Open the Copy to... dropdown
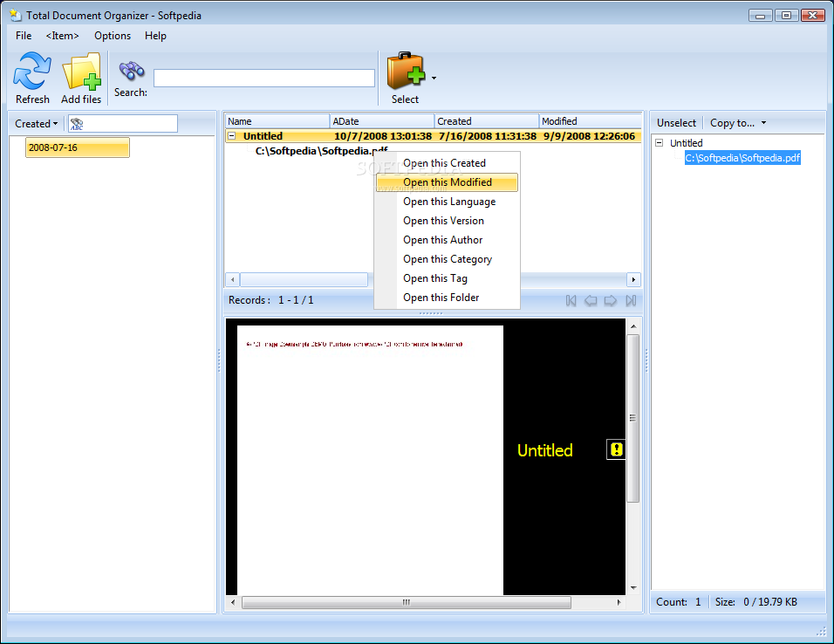This screenshot has width=834, height=644. (x=738, y=123)
